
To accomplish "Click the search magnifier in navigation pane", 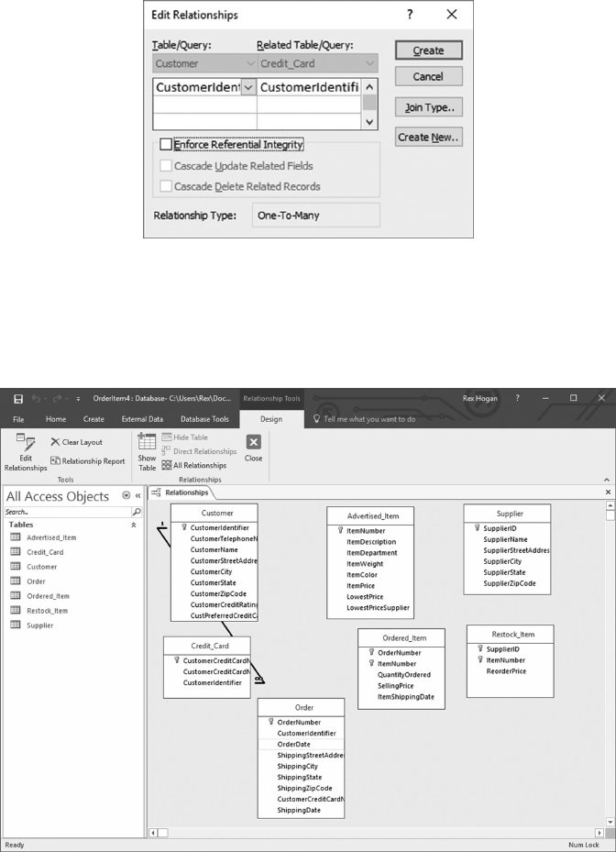I will click(x=137, y=512).
